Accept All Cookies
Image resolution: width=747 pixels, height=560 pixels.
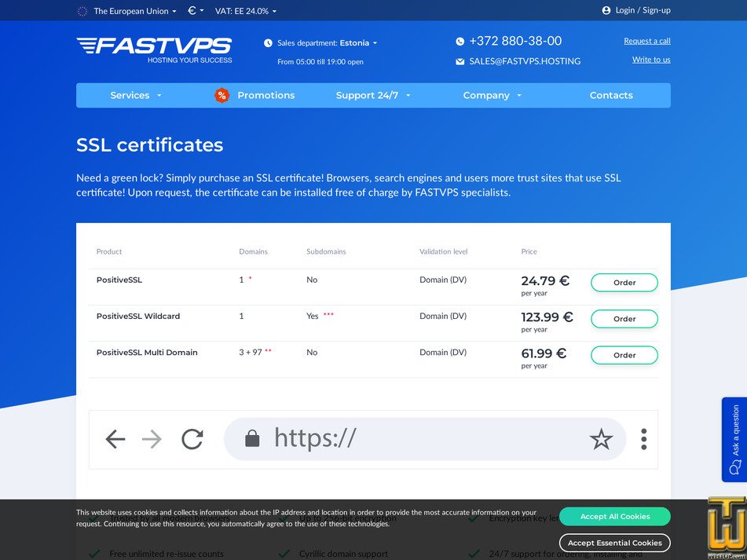(x=614, y=516)
